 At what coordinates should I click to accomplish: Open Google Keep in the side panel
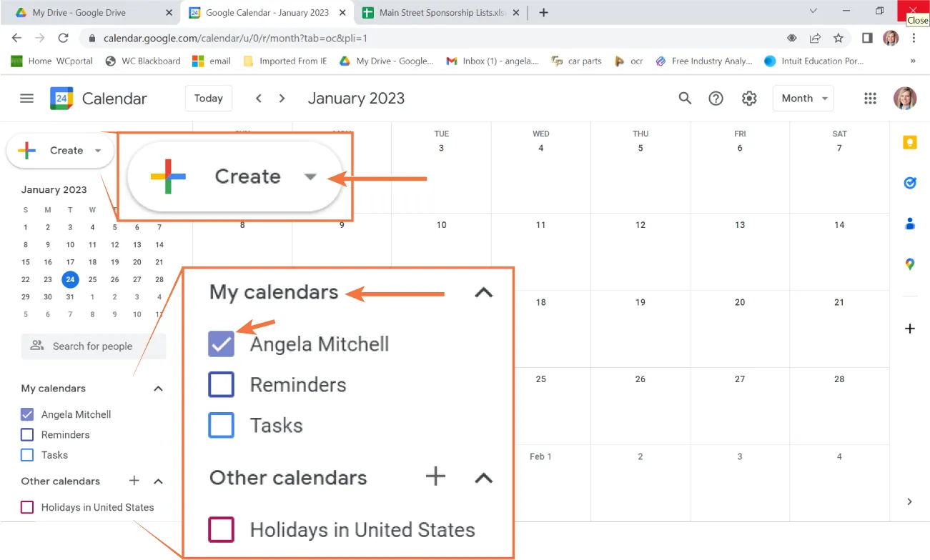pos(909,142)
